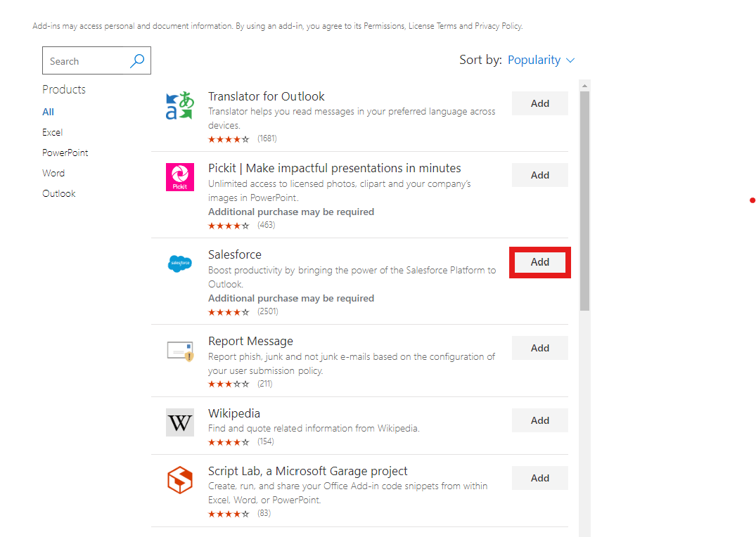Select the Salesforce cloud logo
This screenshot has width=756, height=537.
(x=179, y=263)
